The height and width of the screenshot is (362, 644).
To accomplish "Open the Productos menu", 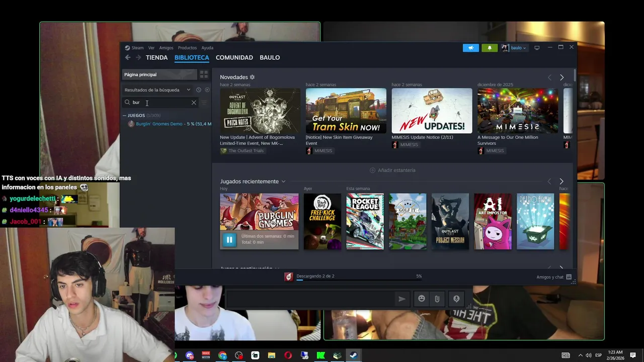I will (x=187, y=48).
